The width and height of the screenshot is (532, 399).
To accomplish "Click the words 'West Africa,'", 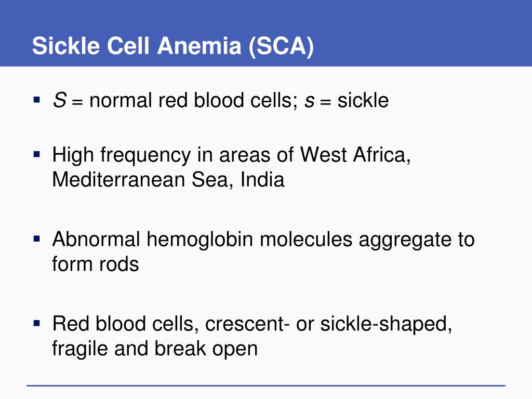I will pos(355,155).
